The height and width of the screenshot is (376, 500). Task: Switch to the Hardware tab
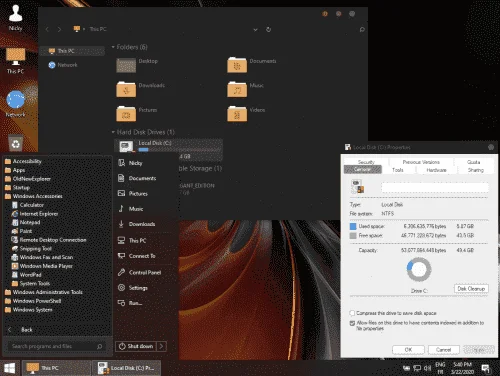pos(436,170)
